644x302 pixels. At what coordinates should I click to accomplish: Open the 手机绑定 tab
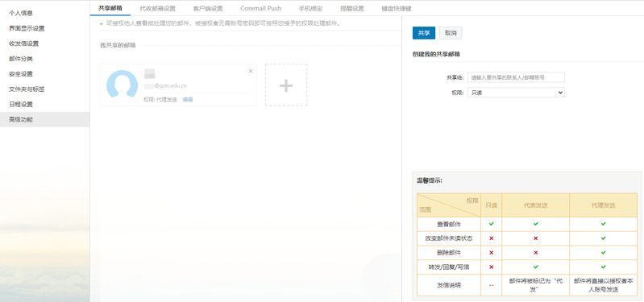(310, 8)
